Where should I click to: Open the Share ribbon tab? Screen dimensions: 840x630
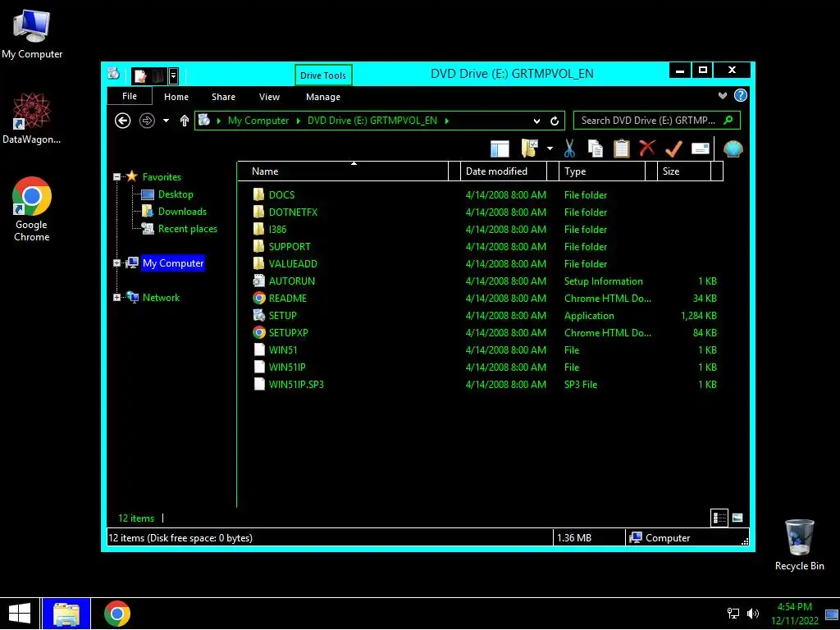pyautogui.click(x=223, y=97)
